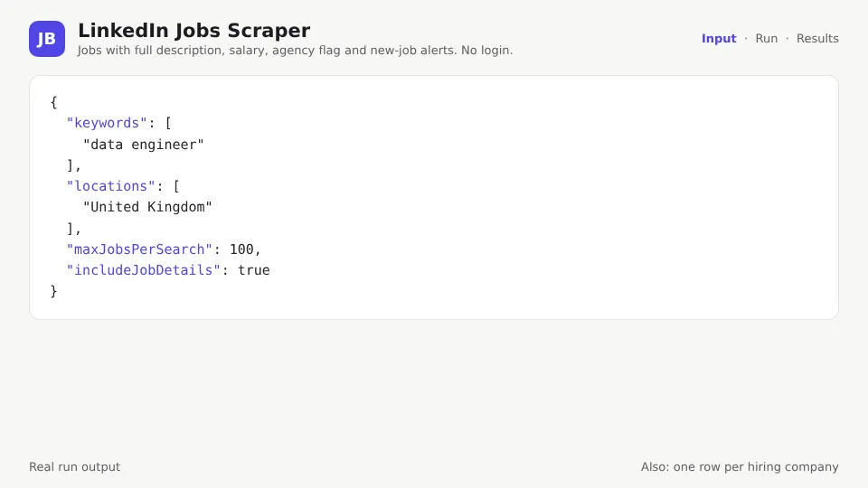Click the "keywords" key in JSON
The width and height of the screenshot is (868, 488).
pos(107,123)
